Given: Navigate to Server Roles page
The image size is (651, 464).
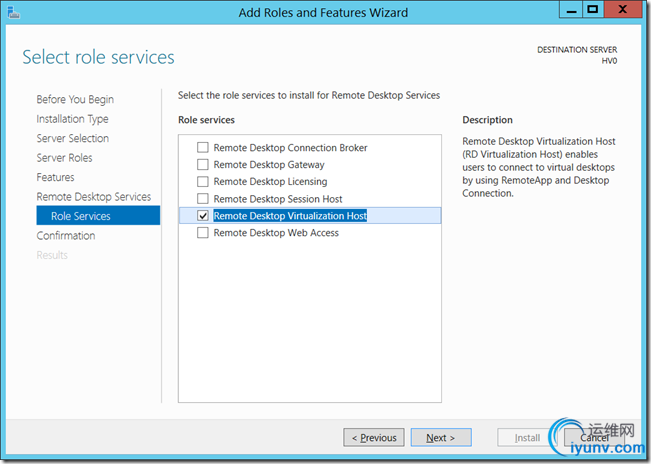Looking at the screenshot, I should point(64,158).
